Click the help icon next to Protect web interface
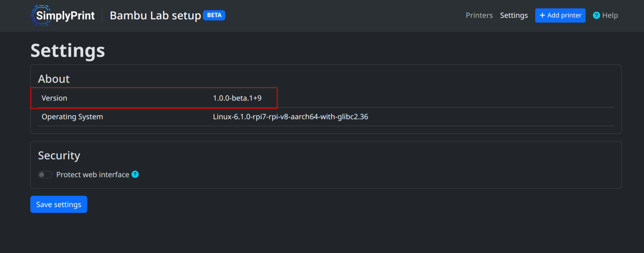The image size is (644, 253). point(135,174)
